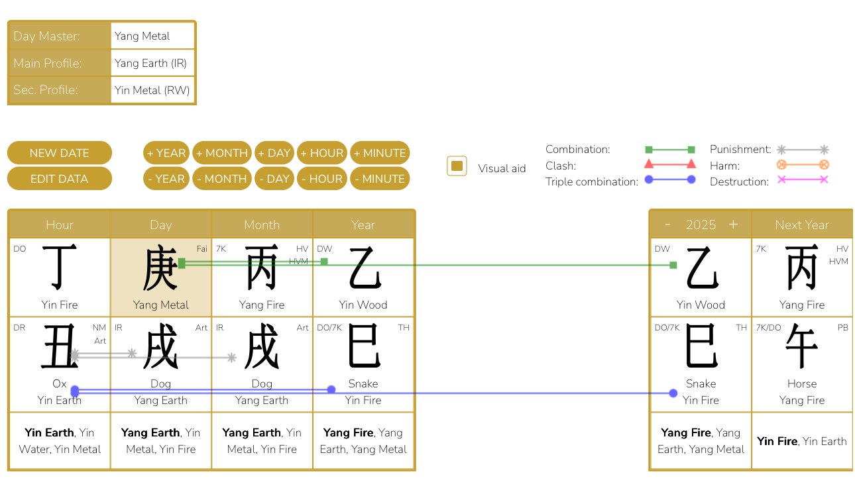Add a day with + DAY
The width and height of the screenshot is (855, 504).
(x=274, y=153)
